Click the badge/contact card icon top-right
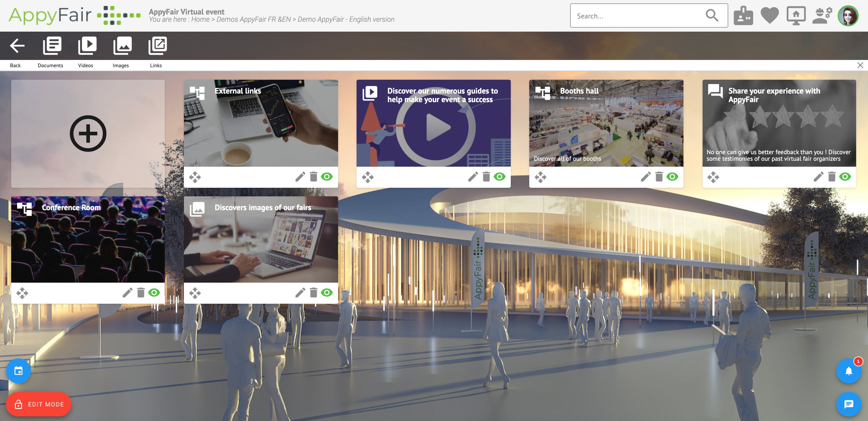Viewport: 868px width, 421px height. pos(744,15)
